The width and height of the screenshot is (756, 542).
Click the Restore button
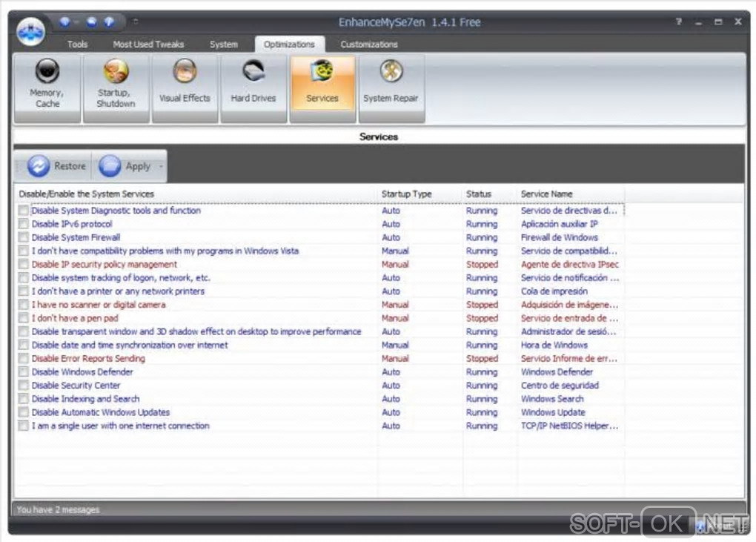(x=56, y=166)
